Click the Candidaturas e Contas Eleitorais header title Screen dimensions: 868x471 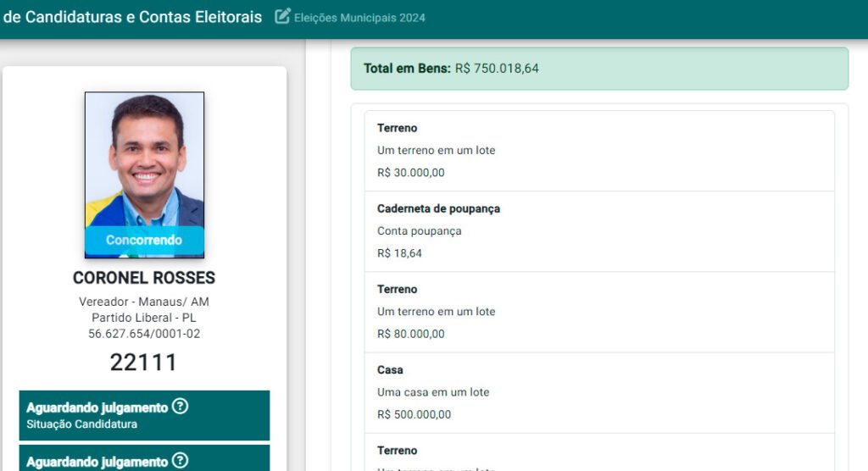coord(132,17)
